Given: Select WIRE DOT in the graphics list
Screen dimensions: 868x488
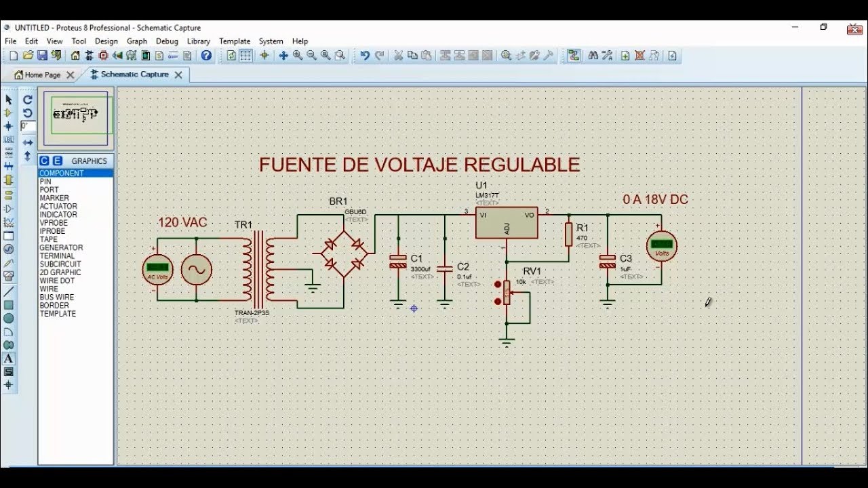Looking at the screenshot, I should click(x=75, y=281).
